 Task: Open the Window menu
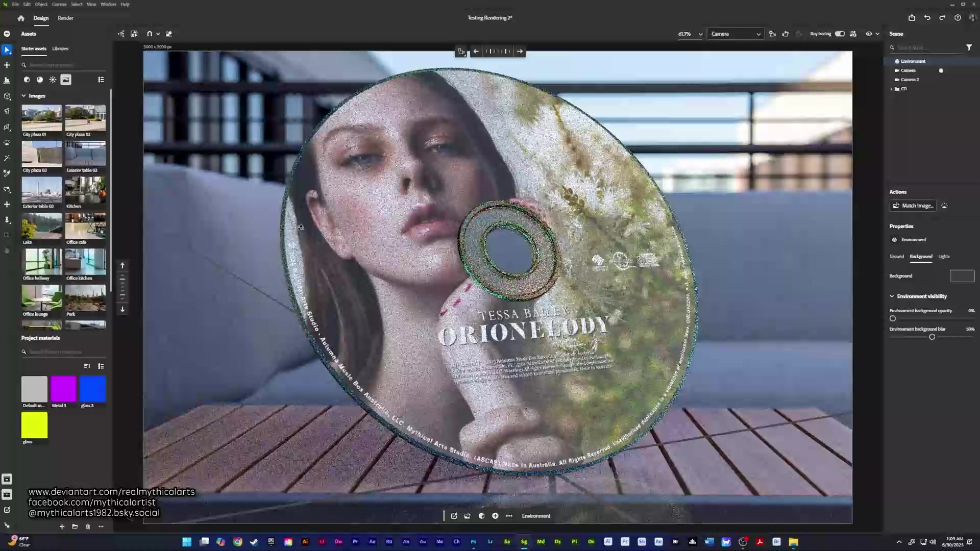coord(108,4)
